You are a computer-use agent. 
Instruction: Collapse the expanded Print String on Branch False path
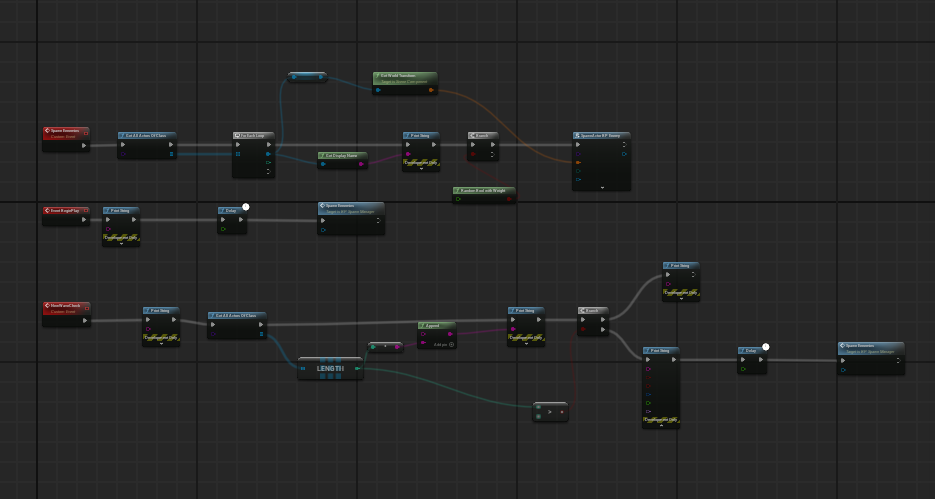click(661, 426)
